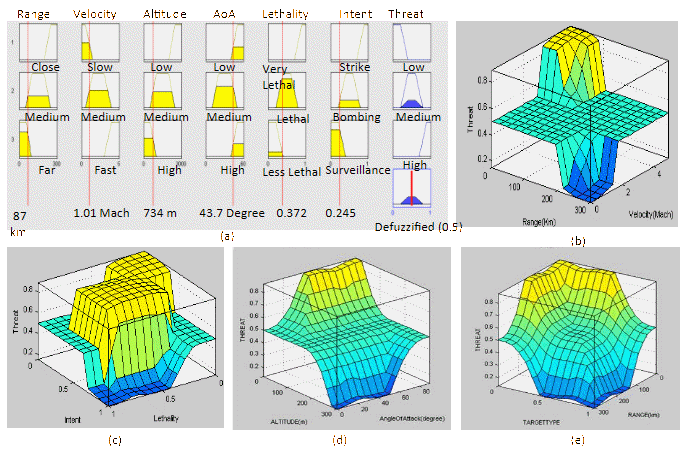Click the 'RANGE(km)' axis label in plot (e)
This screenshot has height=453, width=680.
643,415
